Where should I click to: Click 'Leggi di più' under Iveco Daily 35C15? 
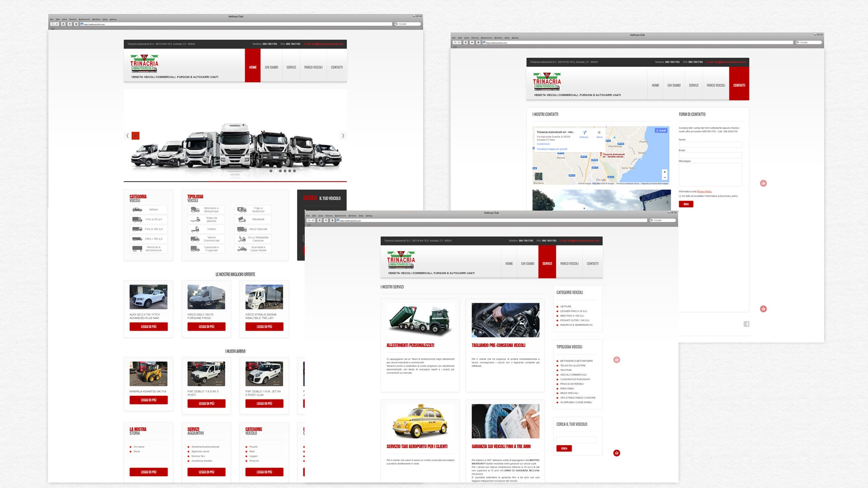(x=207, y=327)
